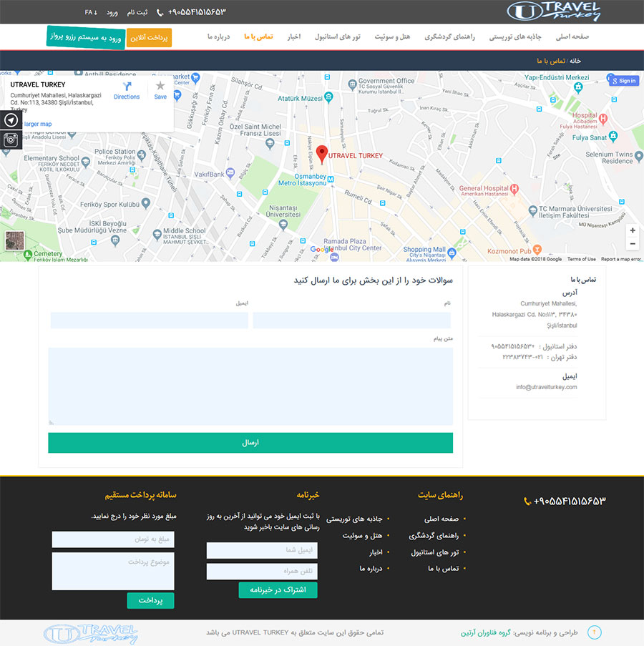This screenshot has height=646, width=644.
Task: Click the خانه breadcrumb link
Action: point(575,61)
